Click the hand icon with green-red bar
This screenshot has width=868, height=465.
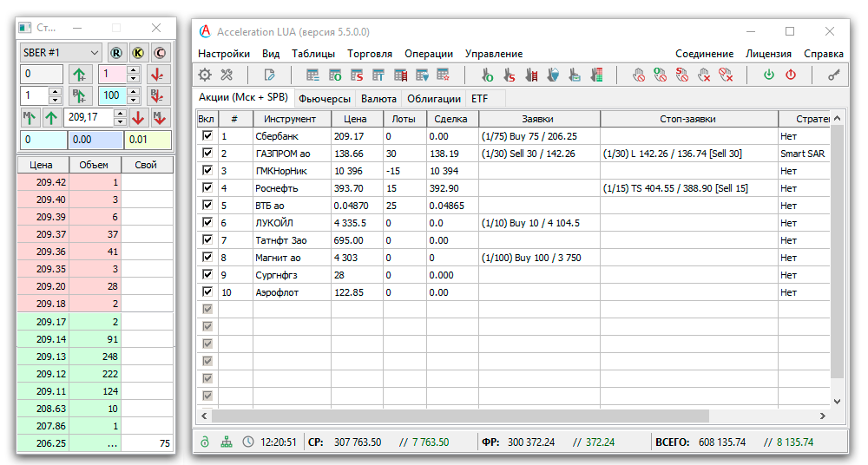click(x=596, y=75)
